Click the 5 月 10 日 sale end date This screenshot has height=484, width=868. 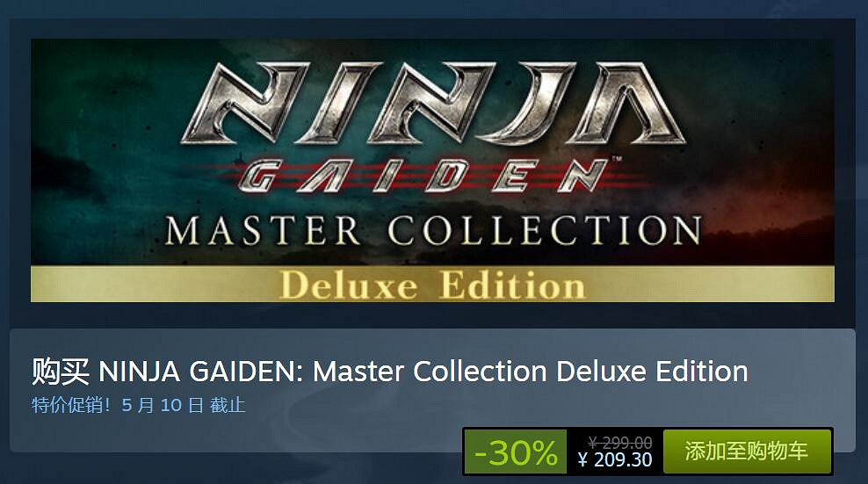coord(163,405)
